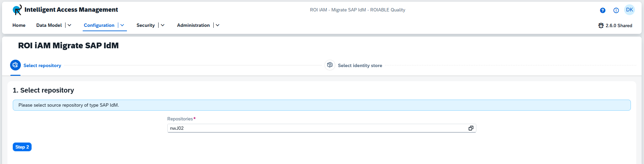644x164 pixels.
Task: Click the 'ROI iAM - Migrate SAP IdM - ROIABLE Quality' text
Action: (x=357, y=10)
